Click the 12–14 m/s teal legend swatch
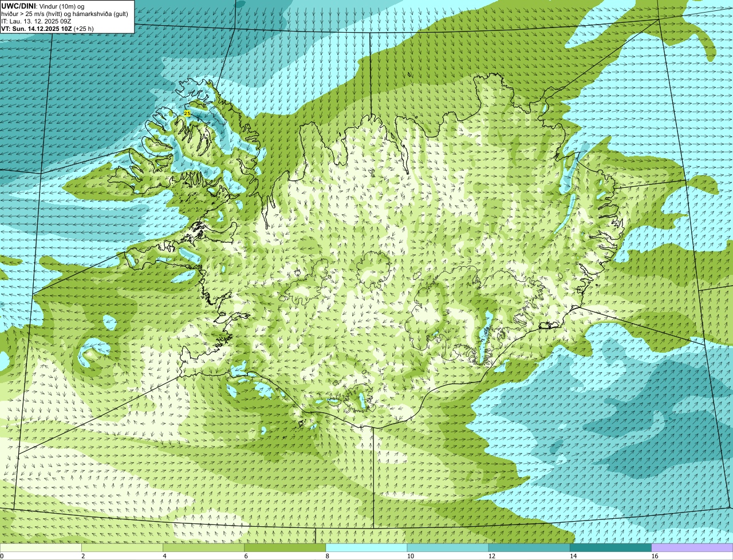This screenshot has width=733, height=560. tap(529, 548)
